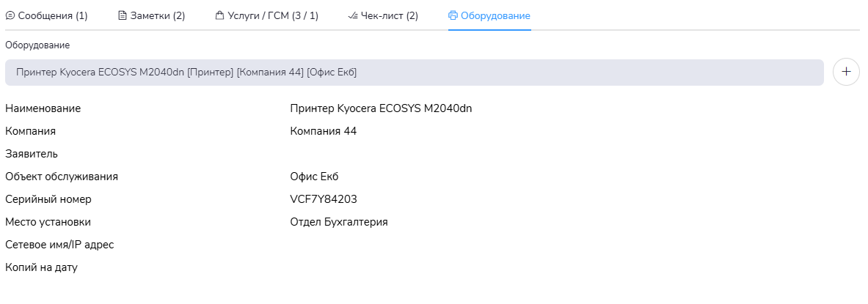Switch to the Оборудование tab

pyautogui.click(x=489, y=15)
